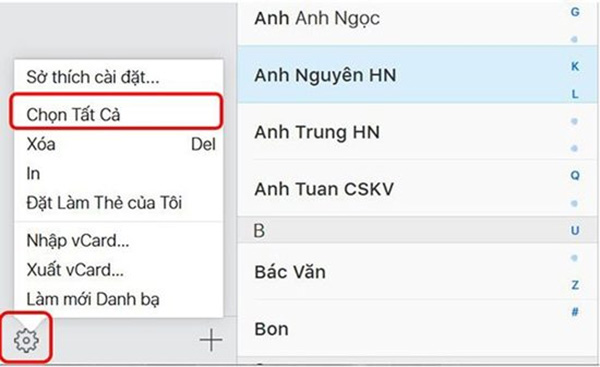Jump to letter G in index

[575, 12]
